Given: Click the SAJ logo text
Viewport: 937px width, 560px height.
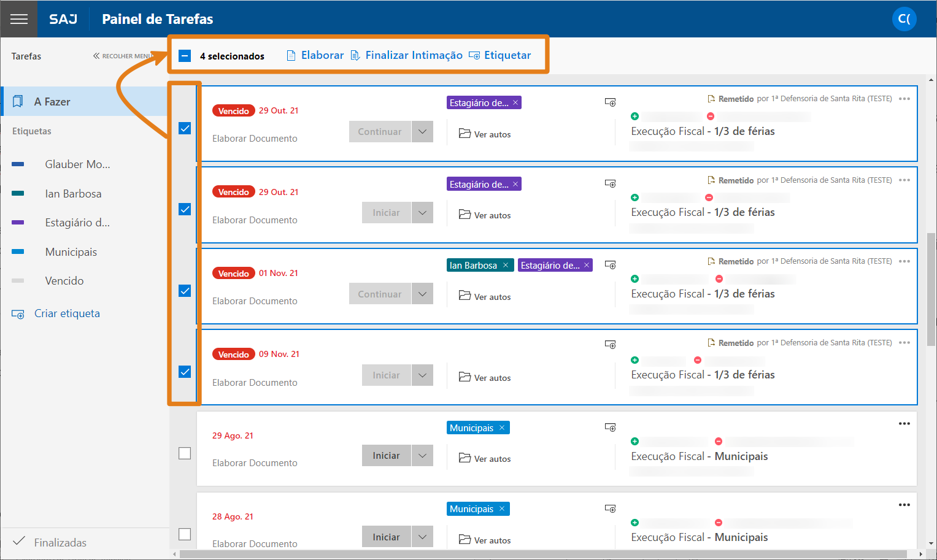Looking at the screenshot, I should point(63,19).
